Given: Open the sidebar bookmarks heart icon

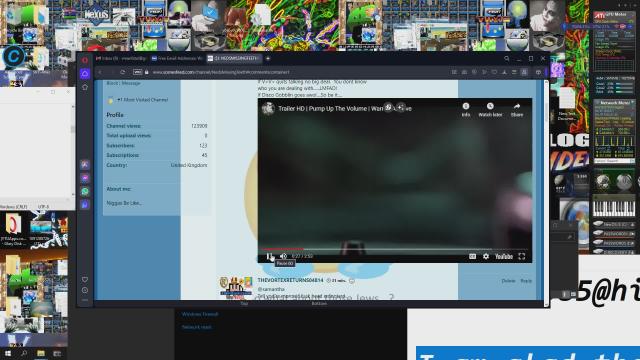Looking at the screenshot, I should [x=85, y=280].
